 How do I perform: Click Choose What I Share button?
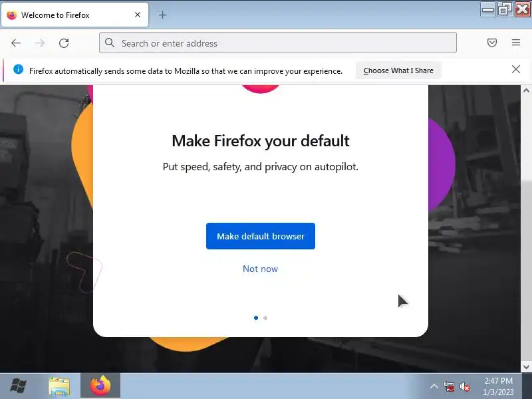tap(398, 70)
